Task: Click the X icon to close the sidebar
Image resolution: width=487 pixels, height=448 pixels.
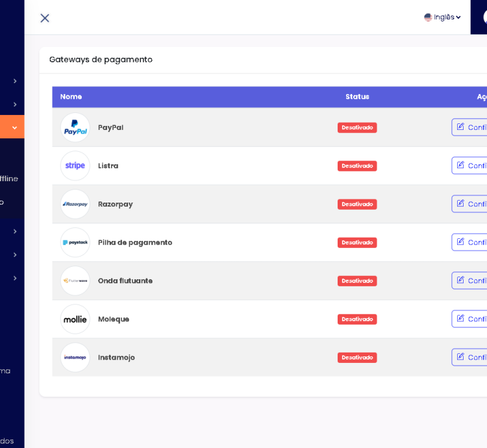Action: pos(45,18)
